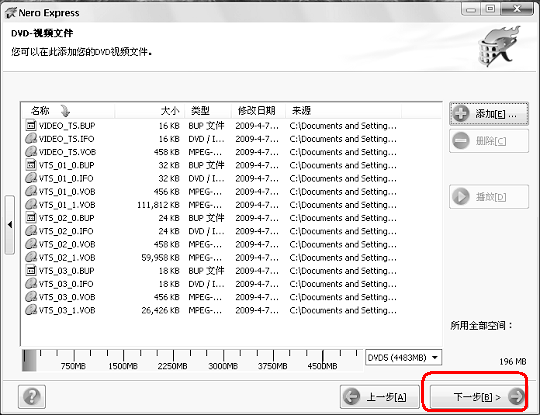The height and width of the screenshot is (415, 540).
Task: Select the VIDEO_TS.BUP file name
Action: [x=67, y=126]
